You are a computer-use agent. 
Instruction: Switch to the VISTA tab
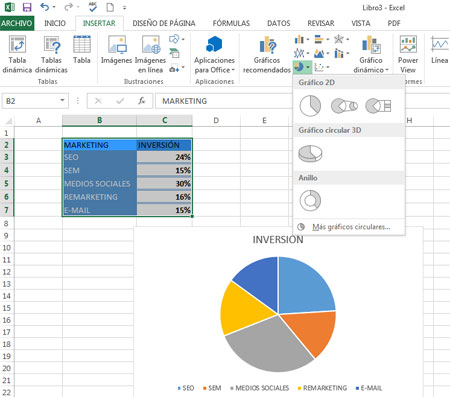click(x=361, y=23)
